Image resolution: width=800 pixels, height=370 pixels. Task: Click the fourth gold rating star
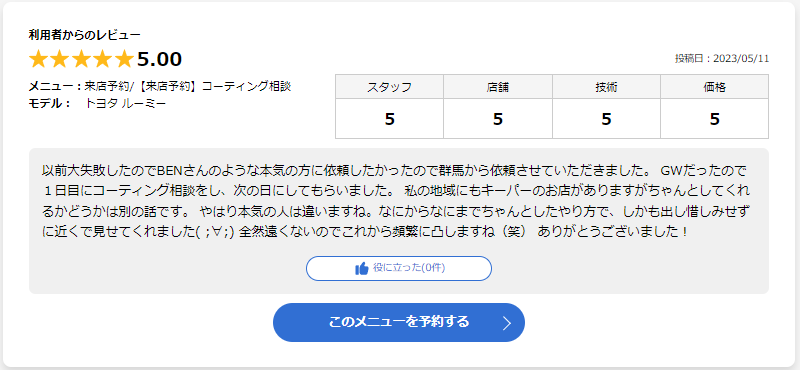pyautogui.click(x=103, y=60)
